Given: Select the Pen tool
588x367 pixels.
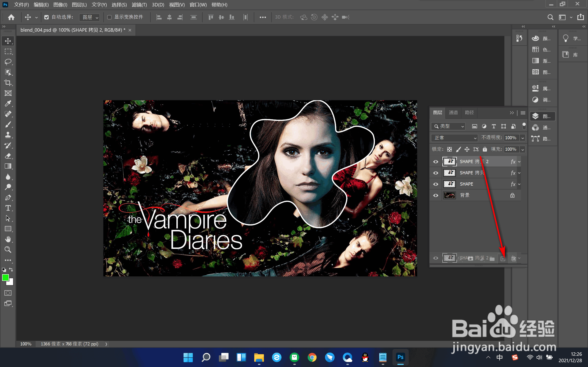Looking at the screenshot, I should coord(8,197).
